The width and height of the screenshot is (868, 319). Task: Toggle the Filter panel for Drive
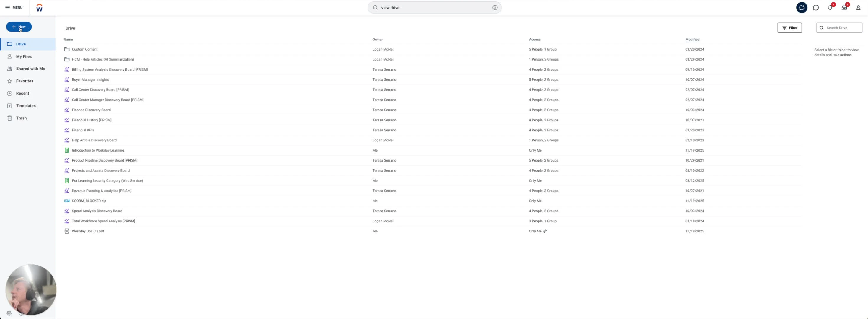pyautogui.click(x=790, y=28)
